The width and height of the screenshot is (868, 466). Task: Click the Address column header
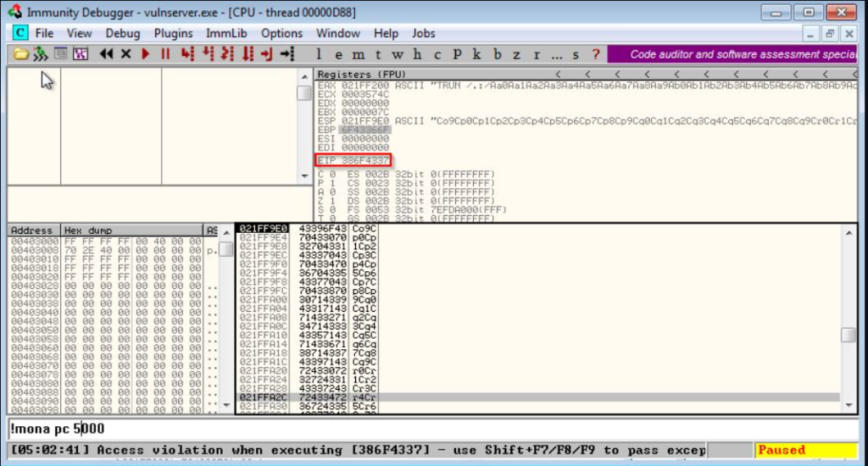[x=33, y=230]
